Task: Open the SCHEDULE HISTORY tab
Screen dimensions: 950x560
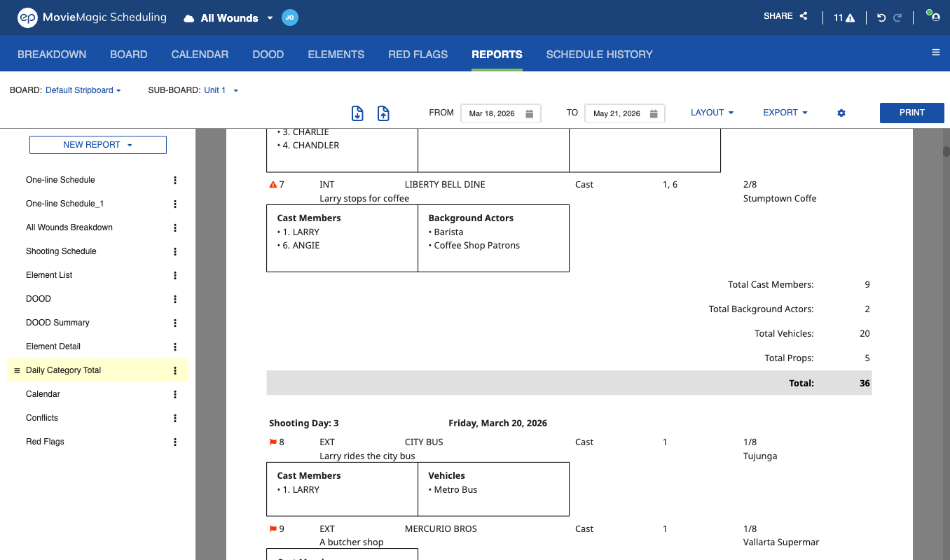Action: click(x=600, y=54)
